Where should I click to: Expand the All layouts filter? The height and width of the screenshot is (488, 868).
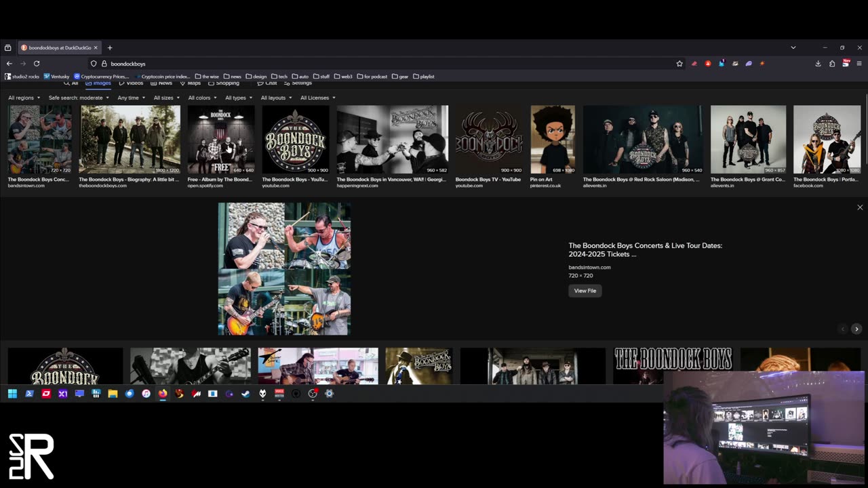pyautogui.click(x=276, y=98)
